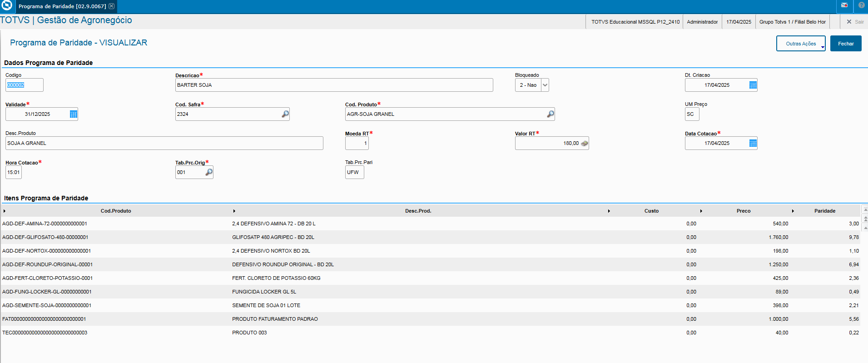
Task: Search Cod. Produto with magnifier icon
Action: coord(550,114)
